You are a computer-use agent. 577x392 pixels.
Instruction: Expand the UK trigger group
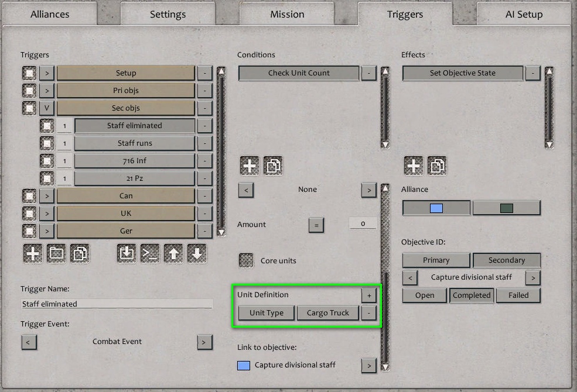[47, 214]
